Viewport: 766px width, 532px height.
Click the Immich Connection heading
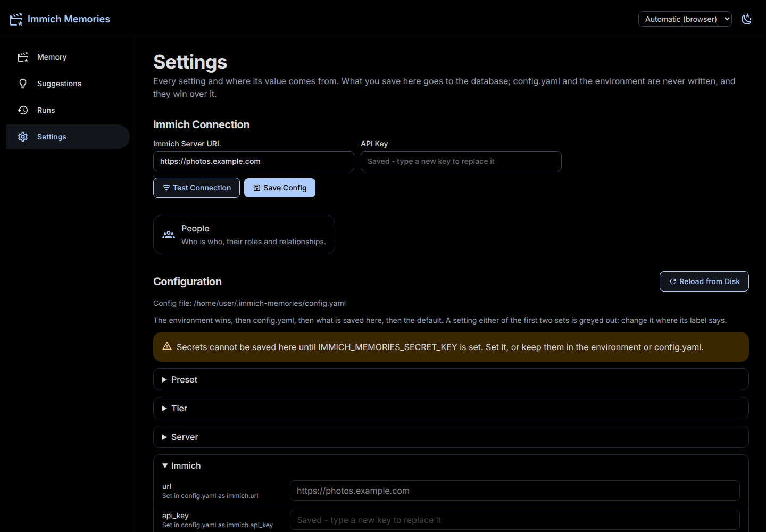click(x=201, y=124)
